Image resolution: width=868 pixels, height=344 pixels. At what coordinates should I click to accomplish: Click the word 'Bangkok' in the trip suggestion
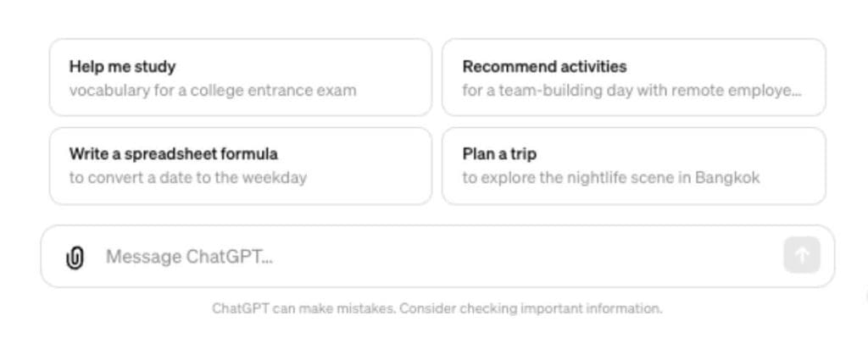727,178
